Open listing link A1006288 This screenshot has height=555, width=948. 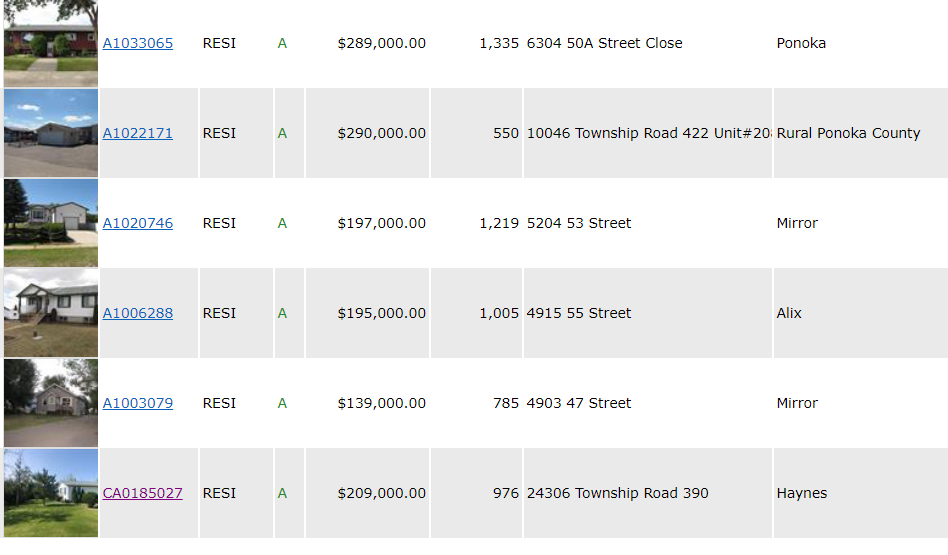pyautogui.click(x=137, y=314)
